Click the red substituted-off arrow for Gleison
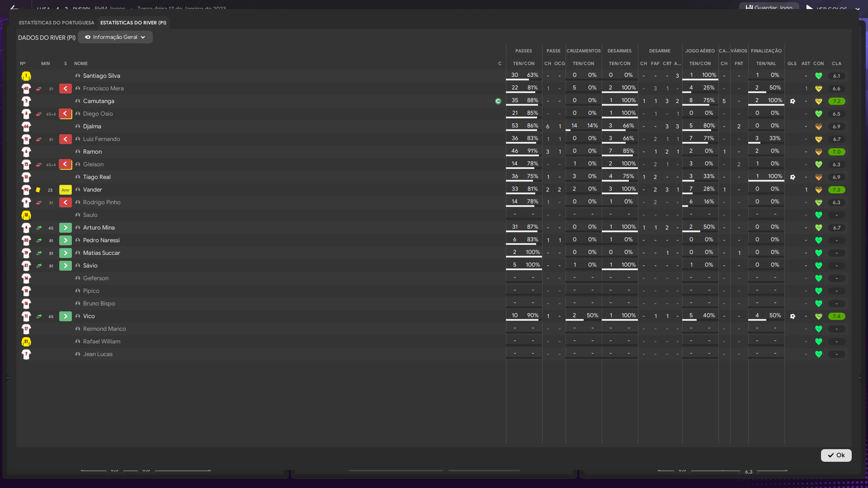 [66, 164]
